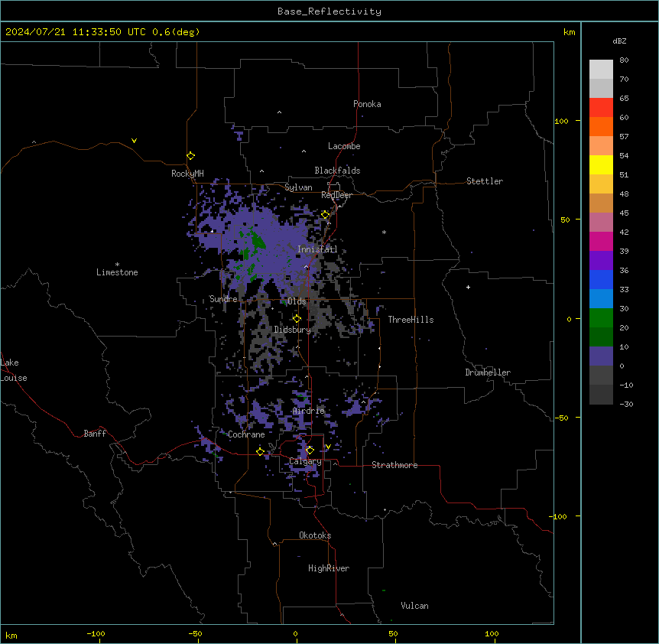
Task: Click the yellow diamond marker below Cochrane
Action: pyautogui.click(x=260, y=451)
